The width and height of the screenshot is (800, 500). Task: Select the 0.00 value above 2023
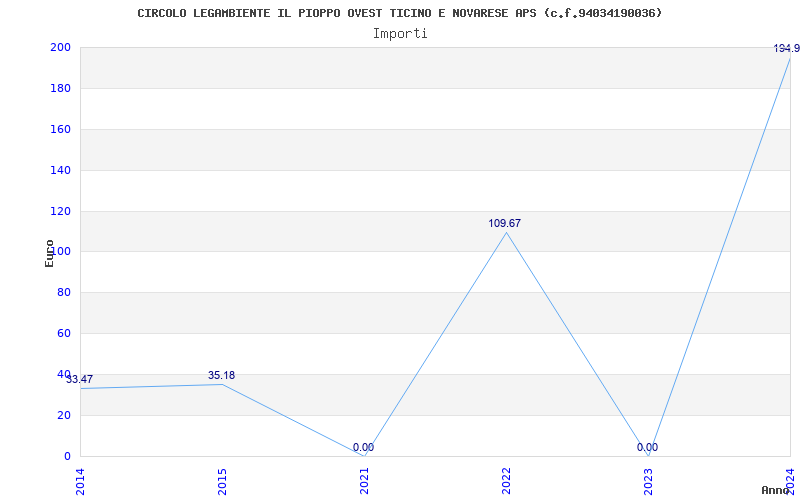tap(647, 447)
